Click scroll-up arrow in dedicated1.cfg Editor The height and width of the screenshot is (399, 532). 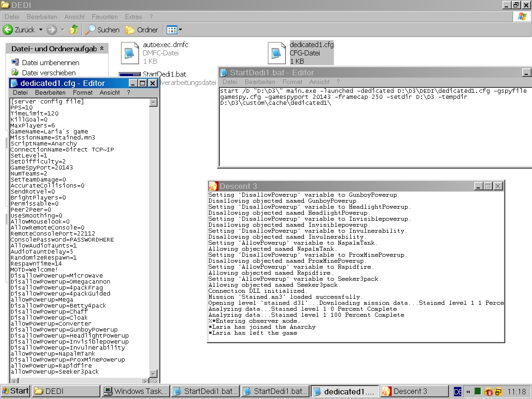tap(154, 102)
